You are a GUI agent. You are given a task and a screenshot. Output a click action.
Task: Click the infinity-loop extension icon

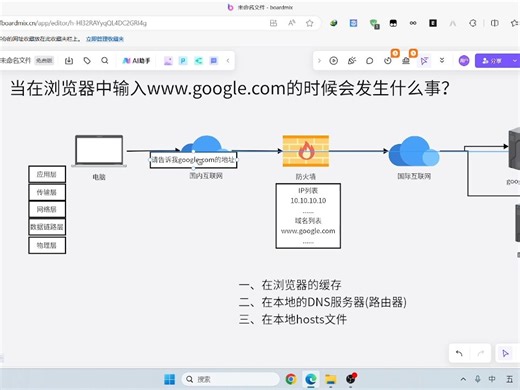(413, 23)
